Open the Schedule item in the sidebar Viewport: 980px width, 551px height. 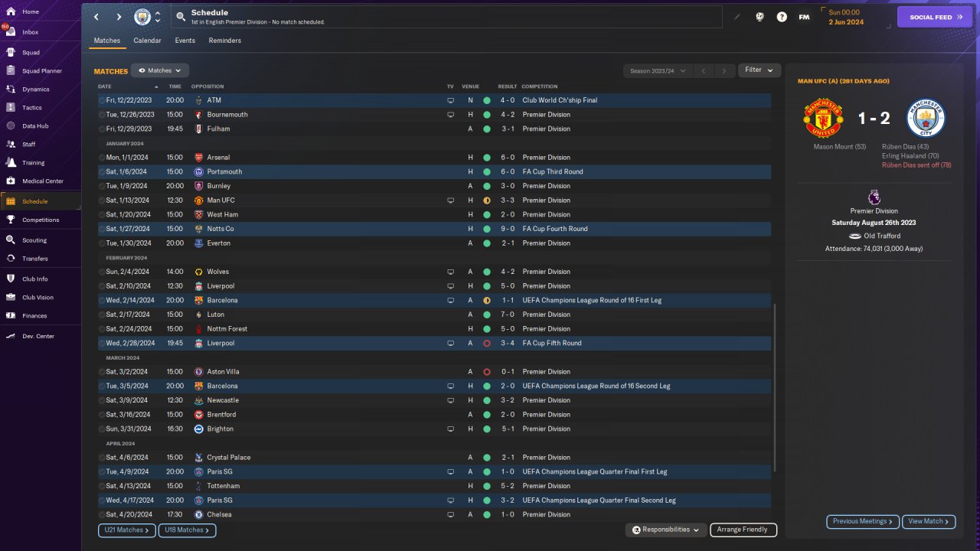(x=41, y=201)
